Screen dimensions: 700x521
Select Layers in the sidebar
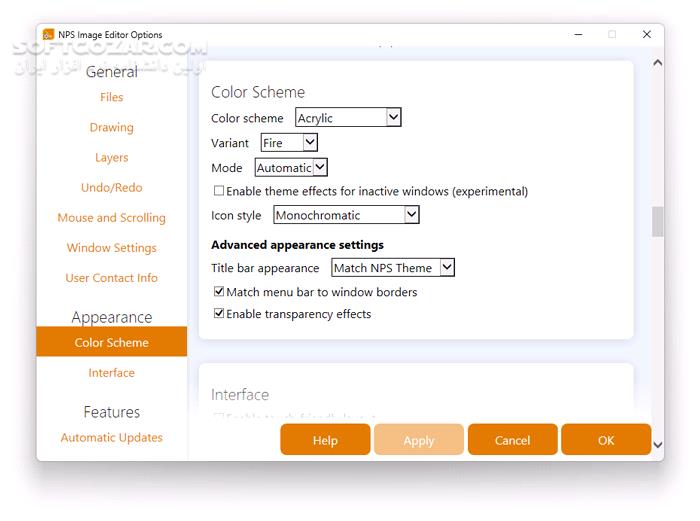click(112, 157)
